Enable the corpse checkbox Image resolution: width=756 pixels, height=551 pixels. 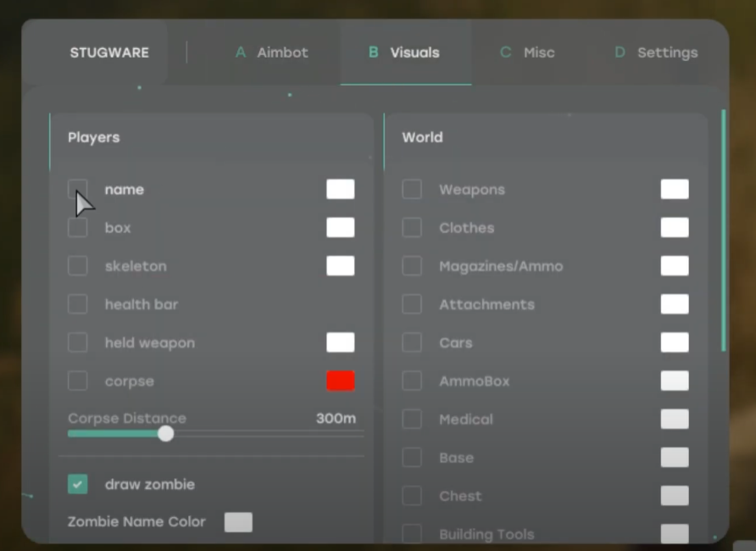tap(78, 381)
